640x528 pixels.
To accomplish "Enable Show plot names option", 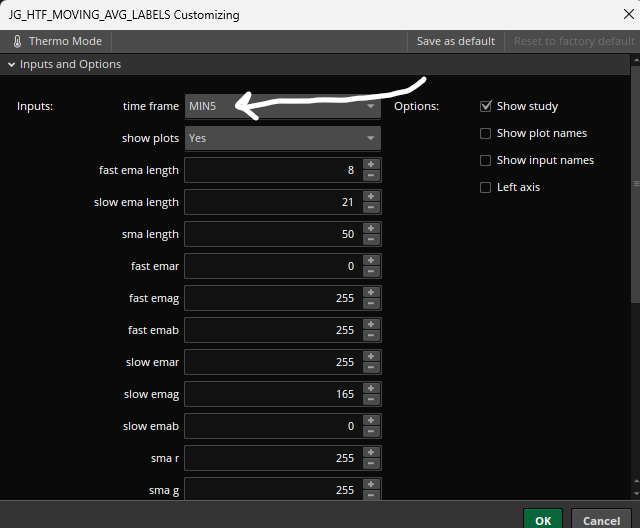I will click(486, 133).
